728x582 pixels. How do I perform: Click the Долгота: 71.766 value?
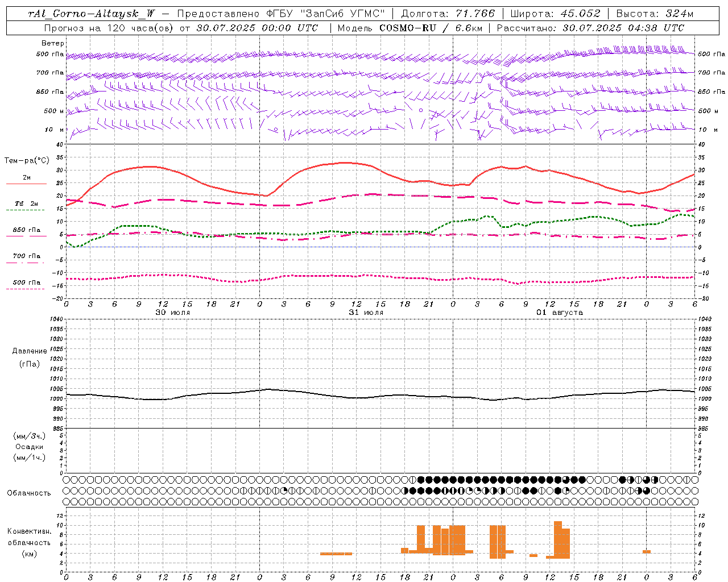(448, 14)
